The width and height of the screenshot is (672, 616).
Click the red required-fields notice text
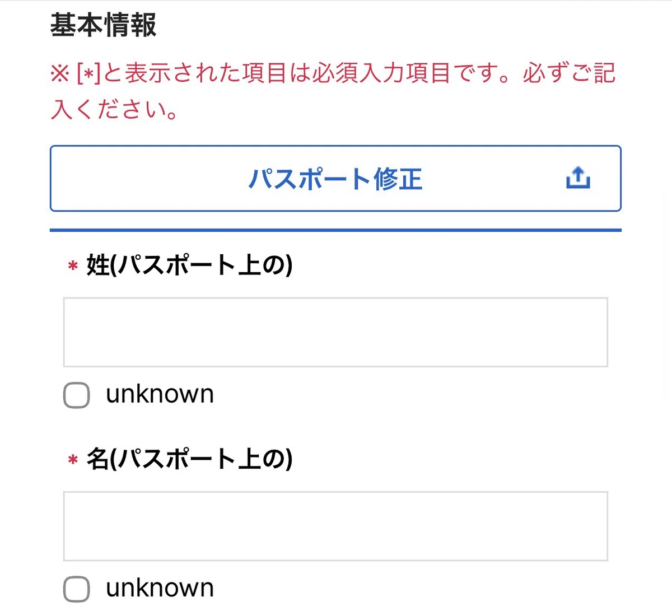click(x=333, y=91)
